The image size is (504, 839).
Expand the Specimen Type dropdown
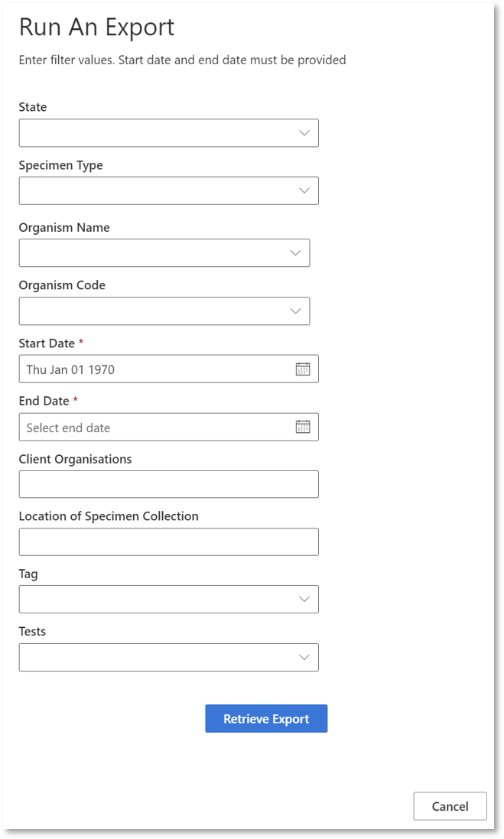point(168,190)
